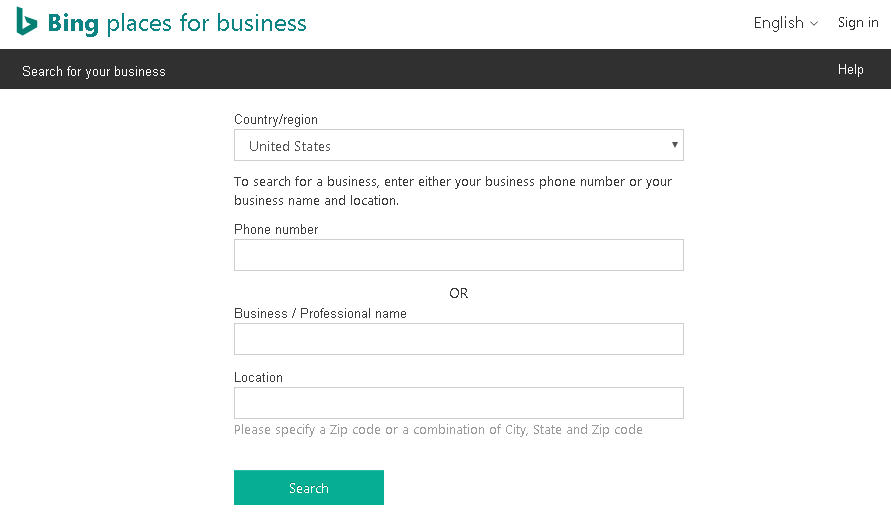This screenshot has height=520, width=891.
Task: Click the "Location" field label
Action: point(258,378)
